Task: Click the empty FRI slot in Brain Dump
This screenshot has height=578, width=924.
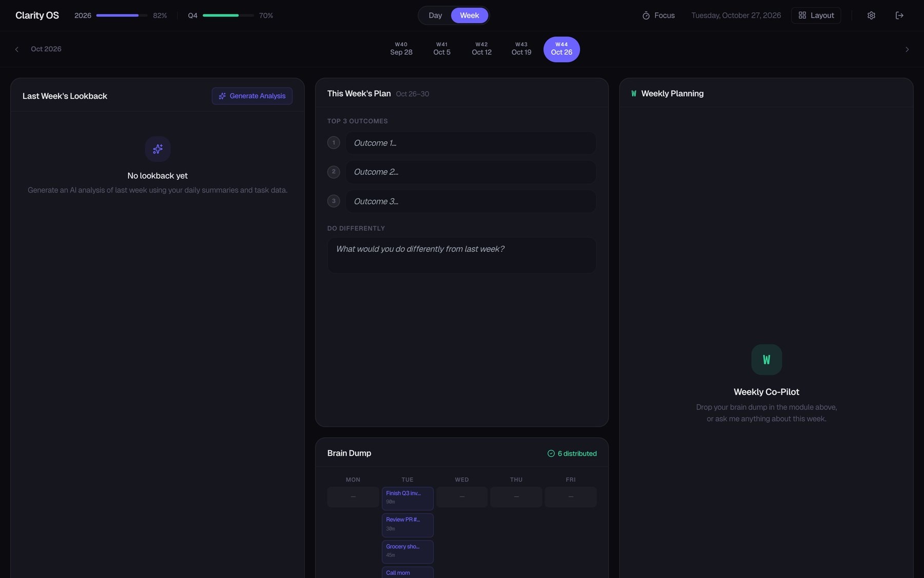Action: (x=571, y=497)
